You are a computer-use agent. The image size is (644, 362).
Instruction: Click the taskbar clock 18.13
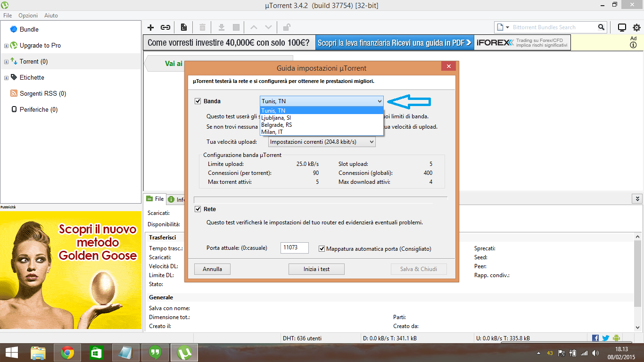pyautogui.click(x=621, y=349)
